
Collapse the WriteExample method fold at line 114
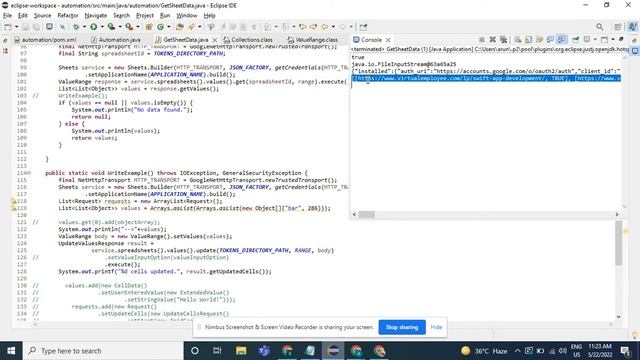coord(29,173)
